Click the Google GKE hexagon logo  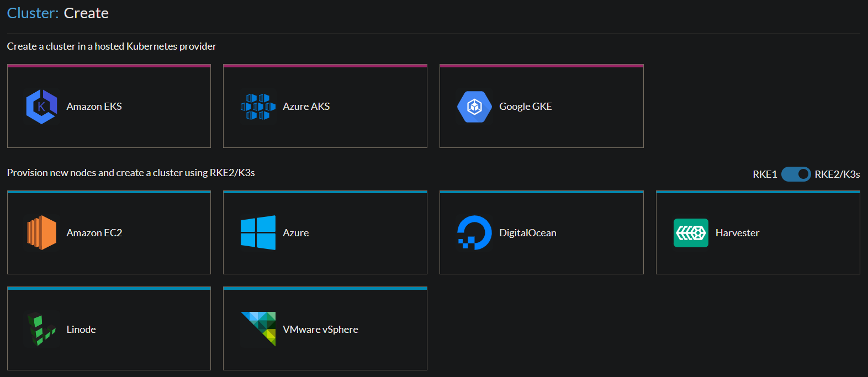coord(474,107)
